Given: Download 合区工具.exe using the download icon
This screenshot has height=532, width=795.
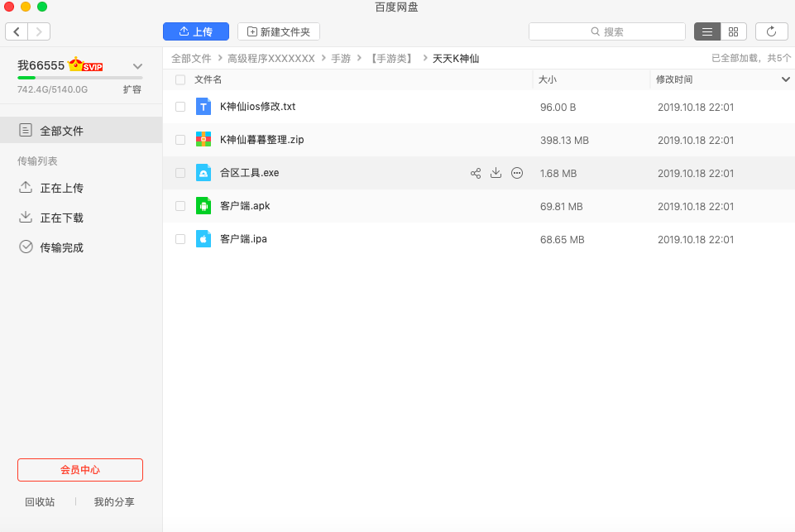Looking at the screenshot, I should 496,173.
